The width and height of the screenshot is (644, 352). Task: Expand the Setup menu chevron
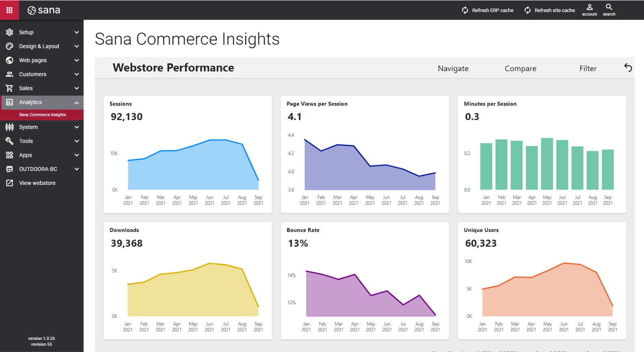click(x=76, y=32)
